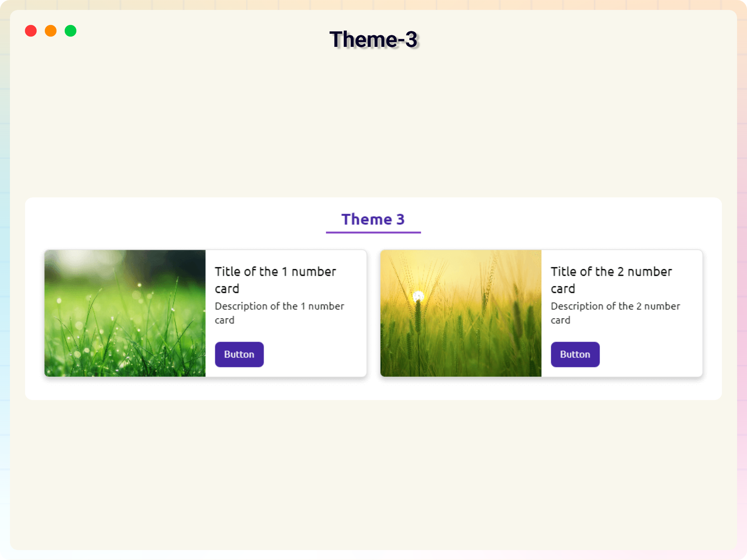Image resolution: width=747 pixels, height=560 pixels.
Task: Click the word "Theme" in purple title
Action: [x=366, y=219]
